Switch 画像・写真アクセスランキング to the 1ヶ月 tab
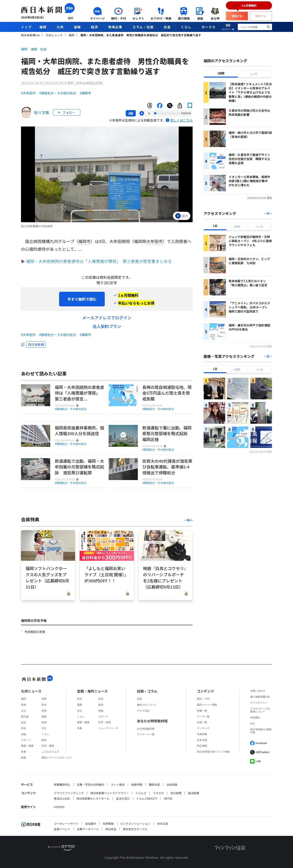 tap(259, 370)
